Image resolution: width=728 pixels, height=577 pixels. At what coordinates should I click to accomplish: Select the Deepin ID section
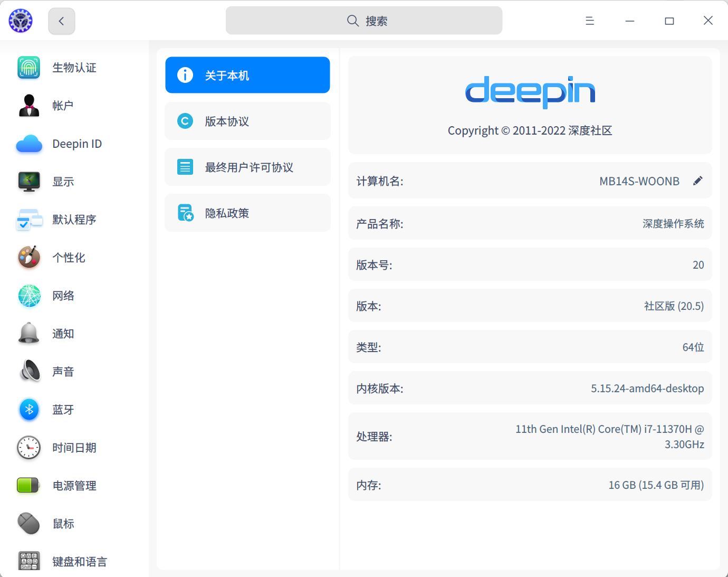[x=76, y=144]
